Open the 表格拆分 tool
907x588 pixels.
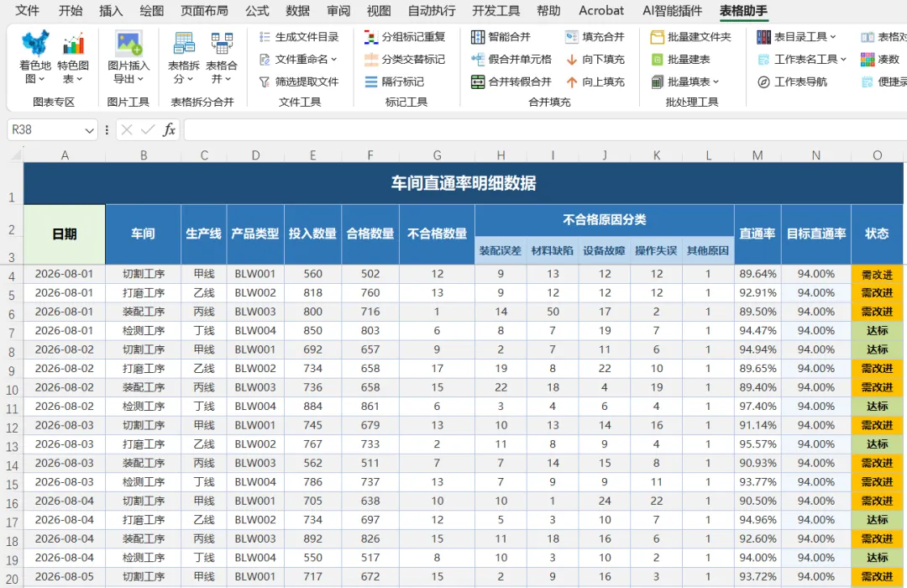pos(184,57)
